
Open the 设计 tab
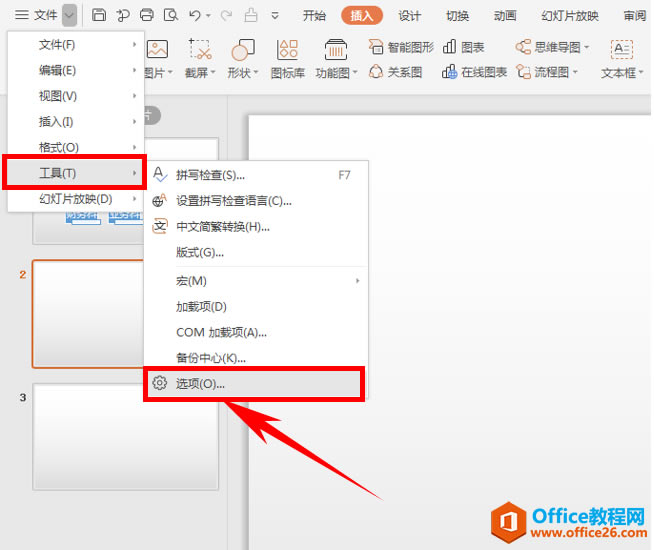click(x=410, y=16)
